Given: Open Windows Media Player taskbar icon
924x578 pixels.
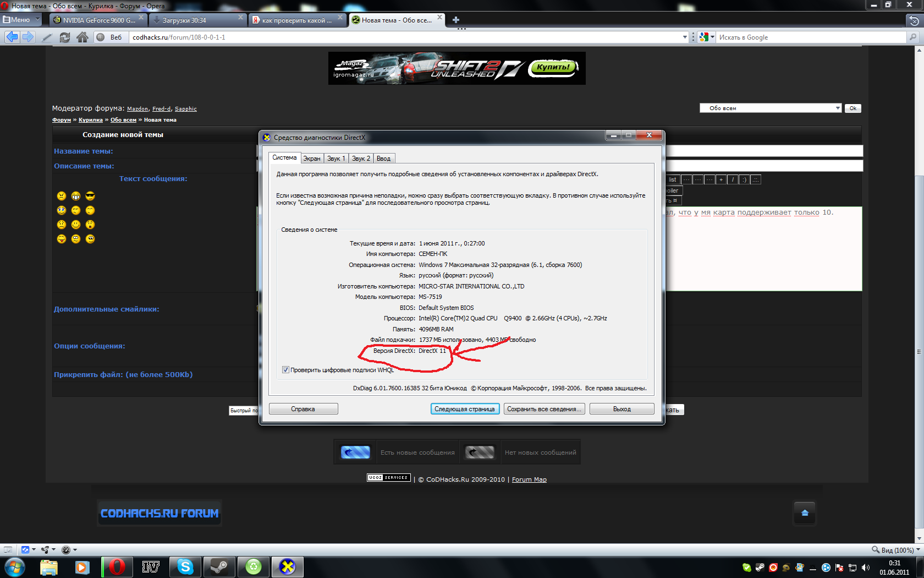Looking at the screenshot, I should click(82, 567).
